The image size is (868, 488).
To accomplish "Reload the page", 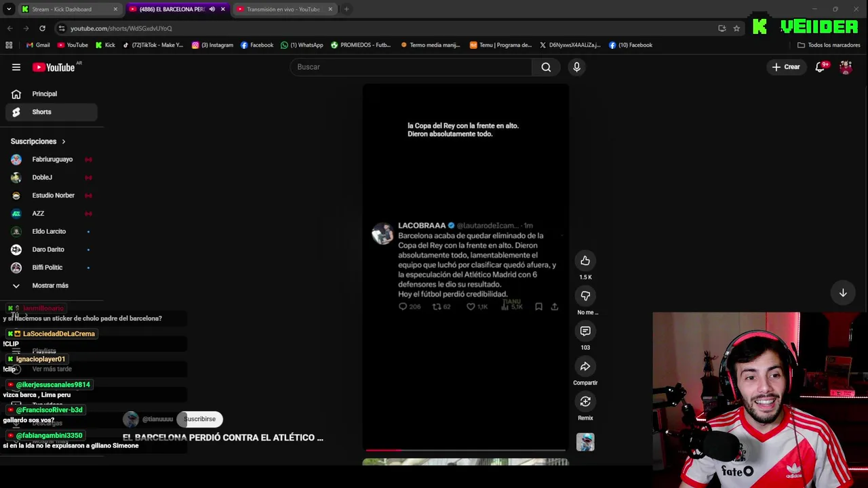I will pyautogui.click(x=42, y=28).
